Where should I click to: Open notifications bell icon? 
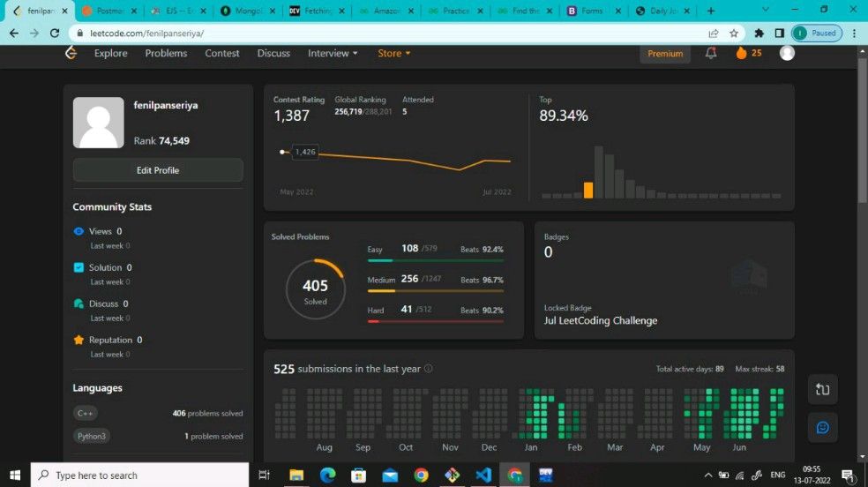click(x=711, y=53)
